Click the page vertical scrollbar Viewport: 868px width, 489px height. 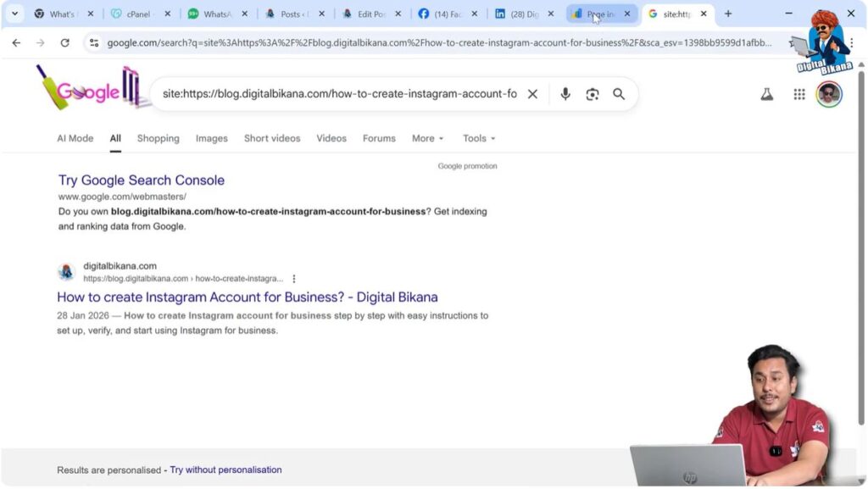(861, 249)
